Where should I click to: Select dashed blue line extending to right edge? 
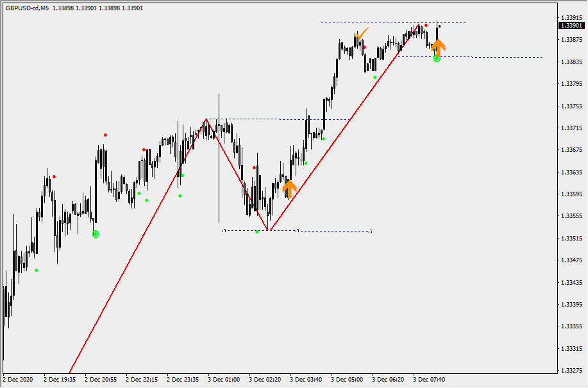pyautogui.click(x=500, y=57)
